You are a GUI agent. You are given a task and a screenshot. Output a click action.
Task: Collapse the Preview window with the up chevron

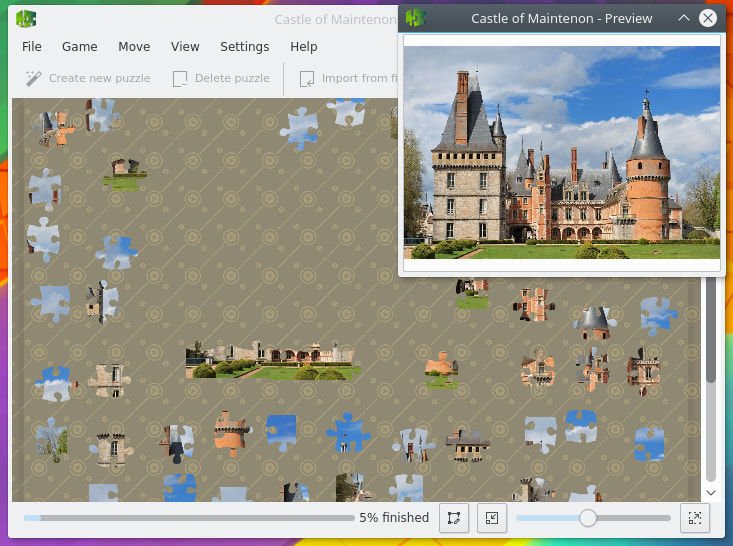683,18
